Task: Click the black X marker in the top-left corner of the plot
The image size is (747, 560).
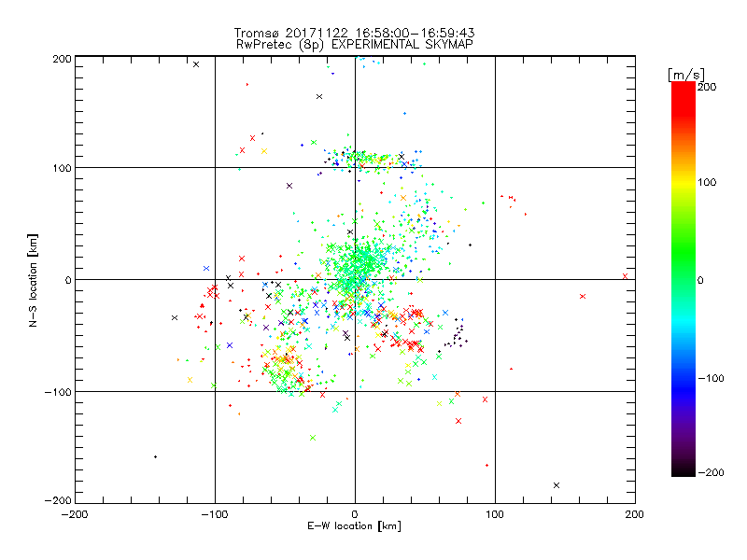Action: pyautogui.click(x=196, y=64)
